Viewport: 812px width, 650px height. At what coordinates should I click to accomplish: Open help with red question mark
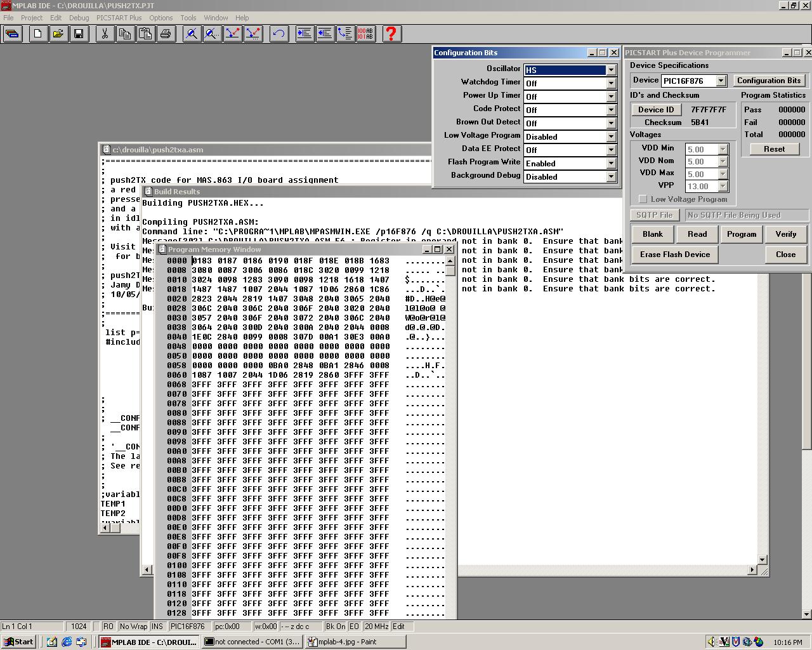(392, 34)
